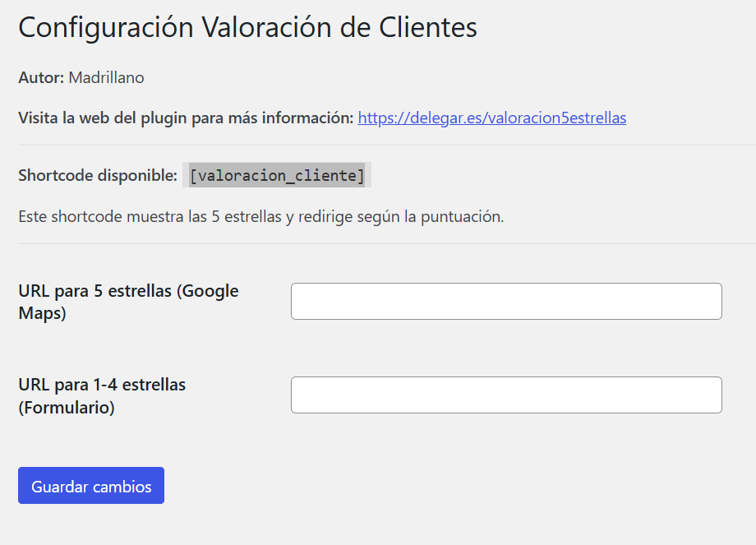Click the Guardar cambios button

click(x=91, y=486)
